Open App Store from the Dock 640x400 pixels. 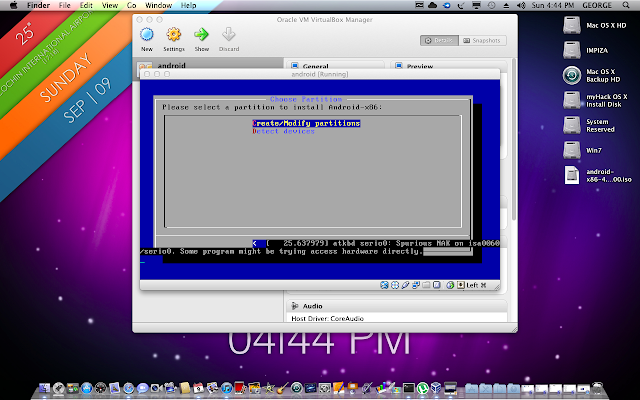click(87, 388)
